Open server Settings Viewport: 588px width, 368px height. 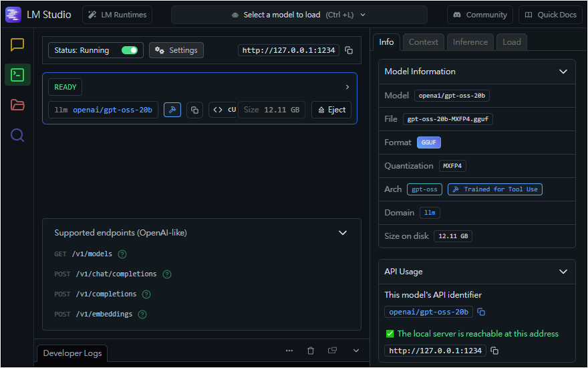click(176, 50)
